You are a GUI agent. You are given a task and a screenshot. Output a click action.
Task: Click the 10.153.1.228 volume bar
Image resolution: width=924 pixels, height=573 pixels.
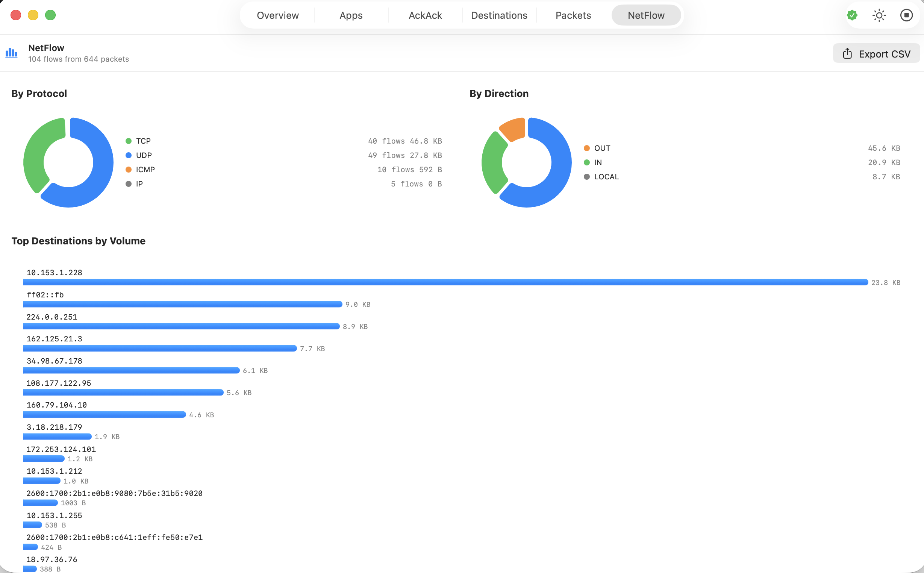[445, 282]
